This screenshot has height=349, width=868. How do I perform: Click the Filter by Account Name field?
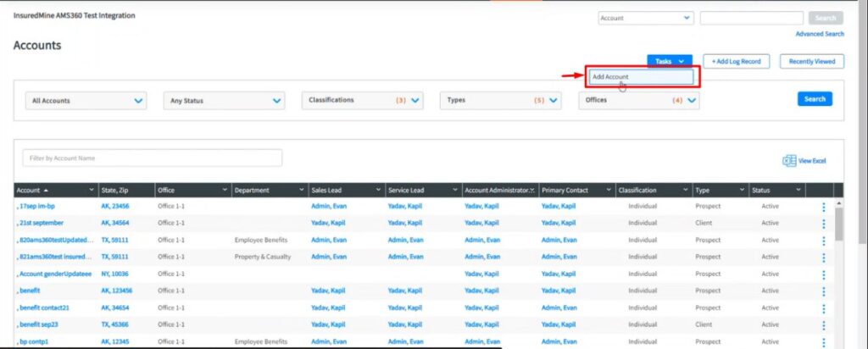coord(153,158)
